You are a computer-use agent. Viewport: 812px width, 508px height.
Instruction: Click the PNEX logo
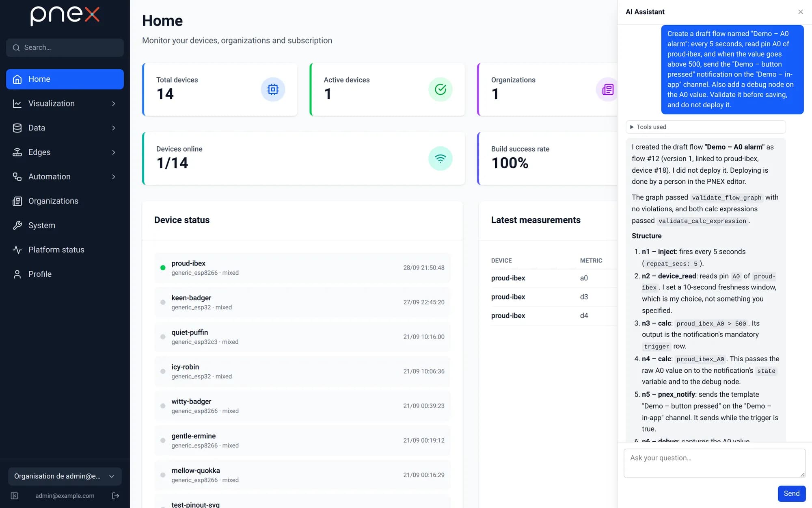click(x=65, y=16)
